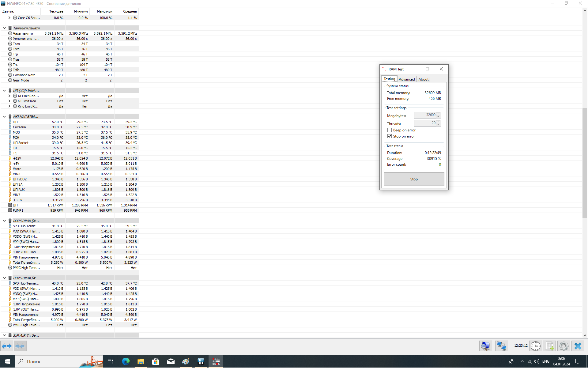Viewport: 588px width, 370px height.
Task: Click the reset clock icon in HWiNFO toolbar
Action: click(535, 346)
